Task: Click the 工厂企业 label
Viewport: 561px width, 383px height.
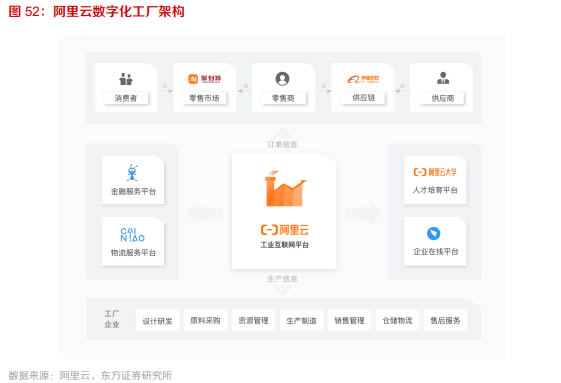Action: 112,319
